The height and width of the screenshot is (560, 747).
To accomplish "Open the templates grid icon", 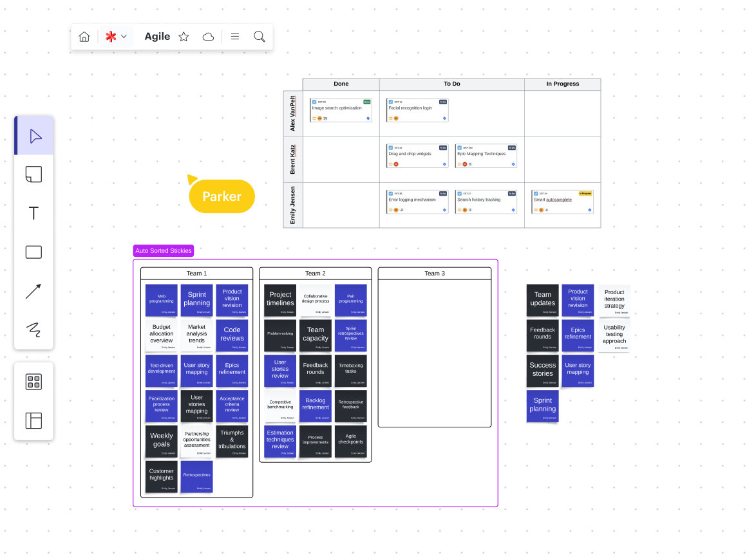I will 33,382.
